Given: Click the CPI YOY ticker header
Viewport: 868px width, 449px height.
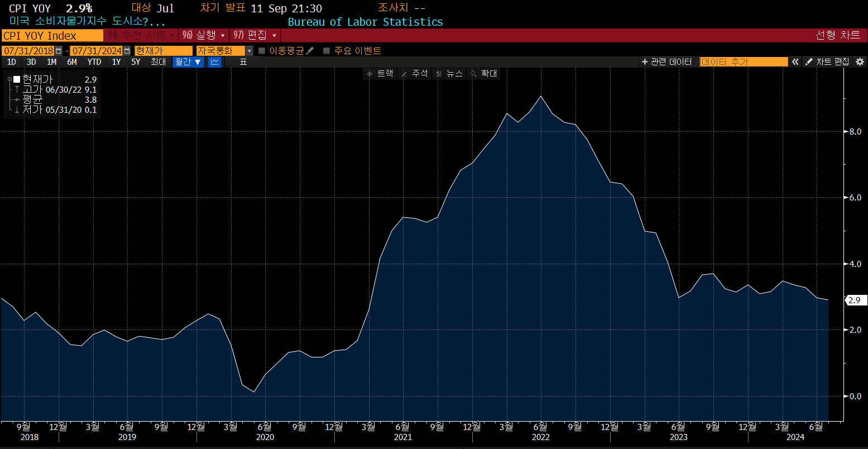Looking at the screenshot, I should tap(30, 8).
